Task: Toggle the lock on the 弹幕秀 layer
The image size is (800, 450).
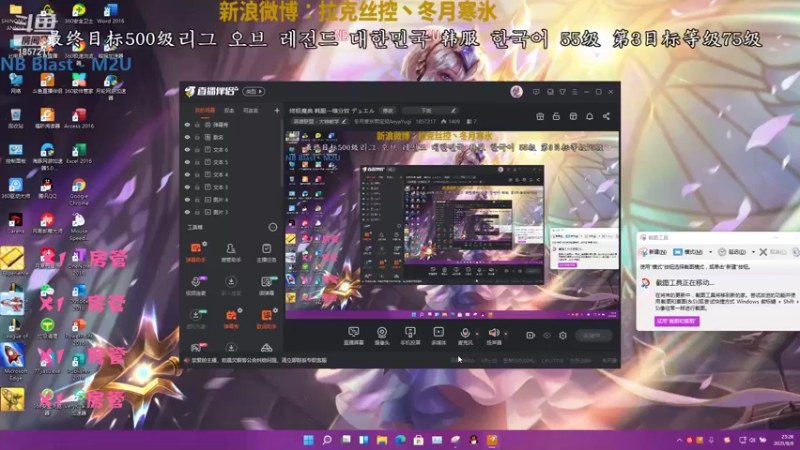Action: click(197, 124)
